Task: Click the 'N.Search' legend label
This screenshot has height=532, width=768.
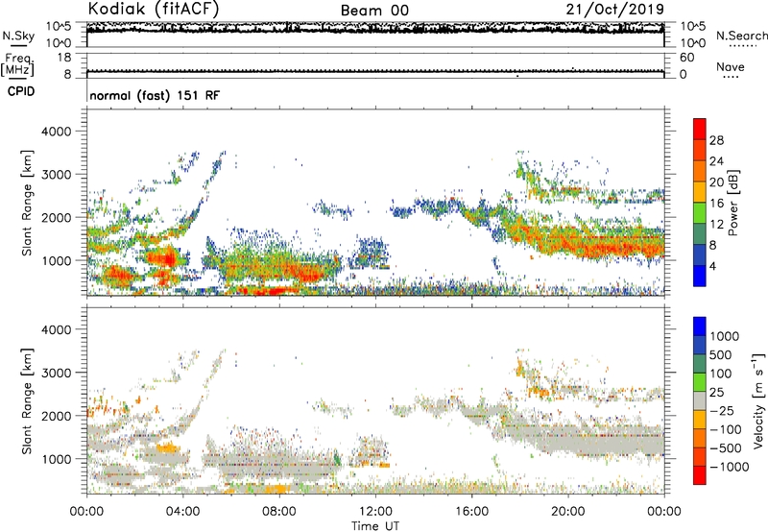Action: pyautogui.click(x=741, y=36)
